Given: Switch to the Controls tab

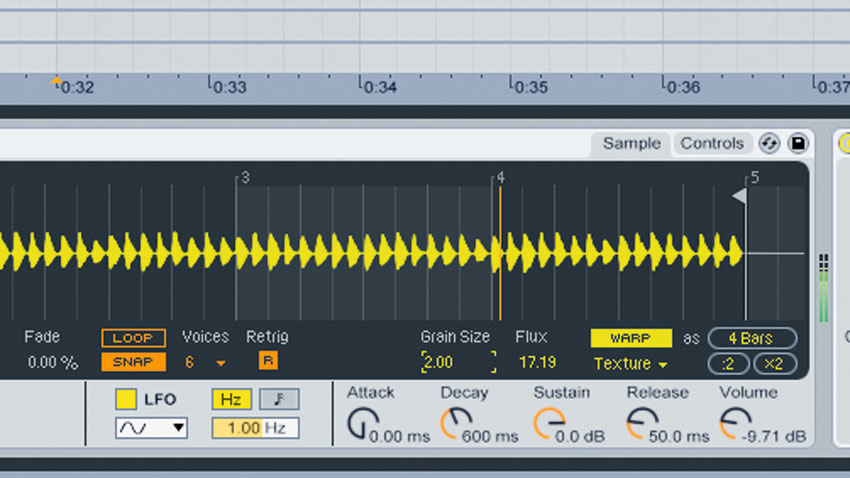Looking at the screenshot, I should (x=712, y=144).
